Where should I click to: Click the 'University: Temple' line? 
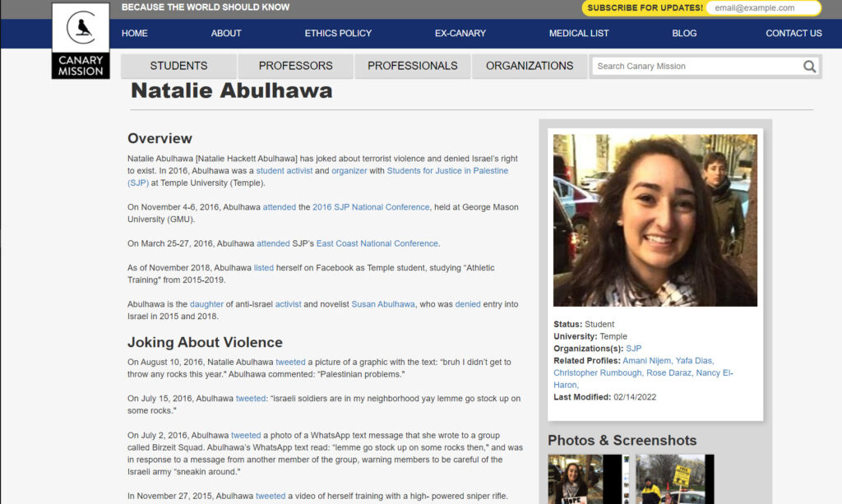pyautogui.click(x=590, y=336)
